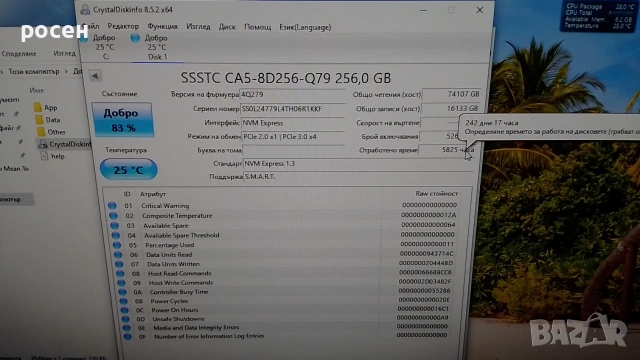
Task: Click the status circle for Critical Warning
Action: [x=112, y=206]
